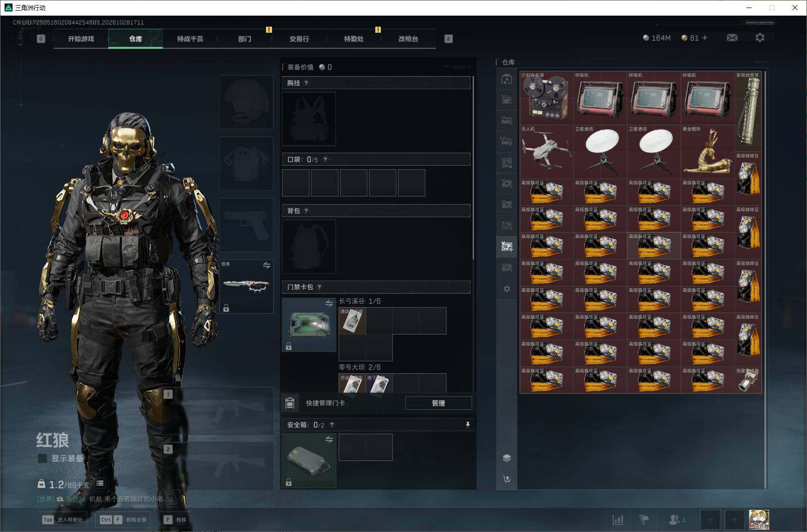807x532 pixels.
Task: Select the 无人机 drone item
Action: [x=547, y=151]
